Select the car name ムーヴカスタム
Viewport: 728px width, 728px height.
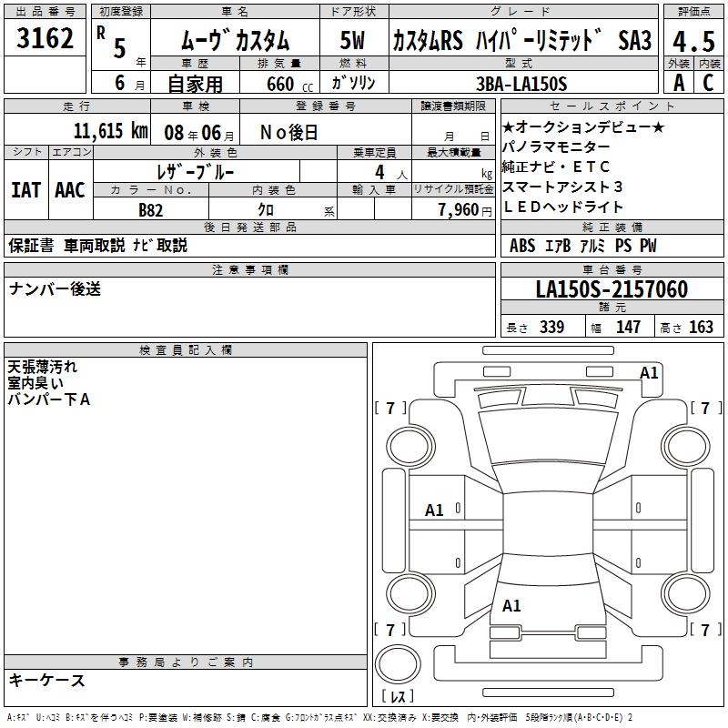pos(235,40)
